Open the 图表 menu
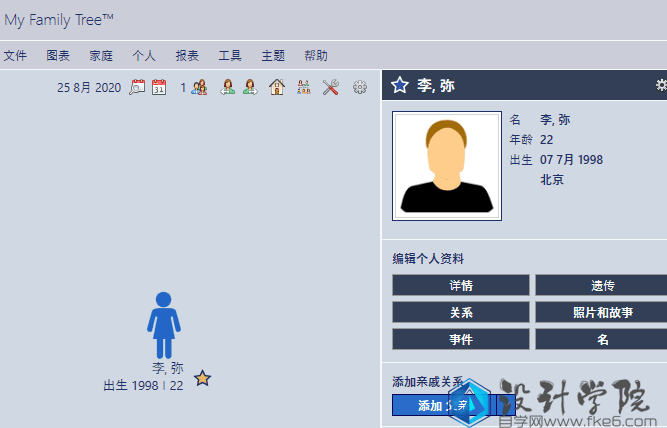This screenshot has height=428, width=667. [58, 55]
